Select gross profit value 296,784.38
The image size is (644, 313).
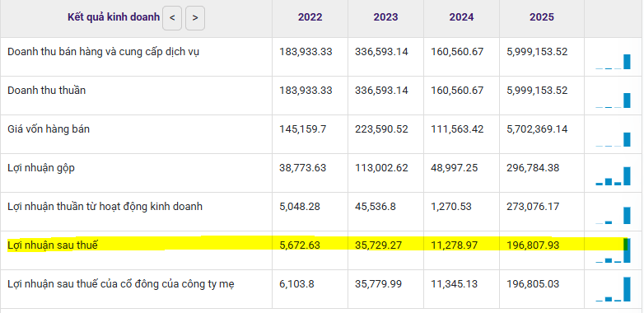tap(533, 168)
